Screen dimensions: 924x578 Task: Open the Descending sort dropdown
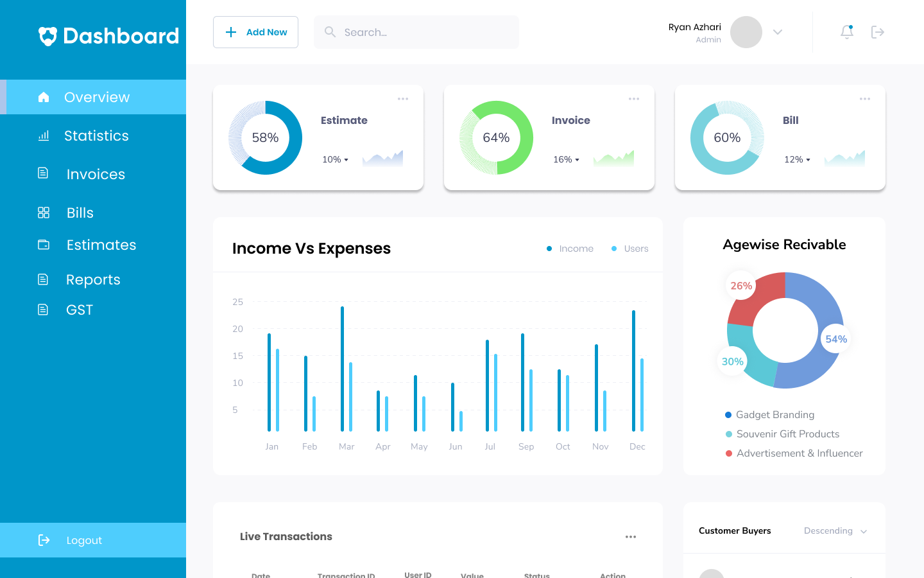[x=835, y=531]
